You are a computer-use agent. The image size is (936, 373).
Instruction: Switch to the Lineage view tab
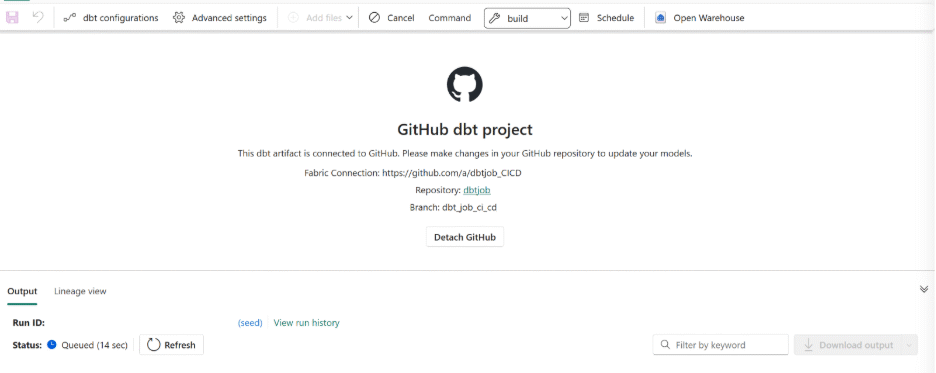[80, 291]
